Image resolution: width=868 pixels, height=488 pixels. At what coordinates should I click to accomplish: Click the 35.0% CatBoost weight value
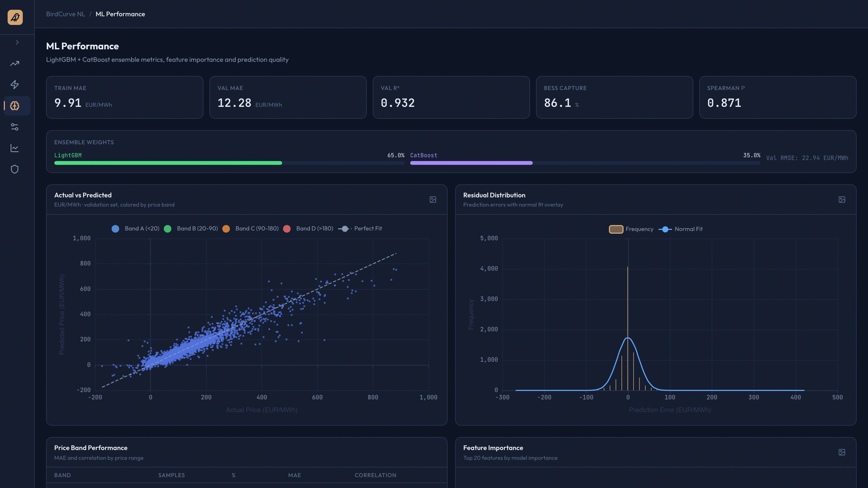click(x=752, y=155)
